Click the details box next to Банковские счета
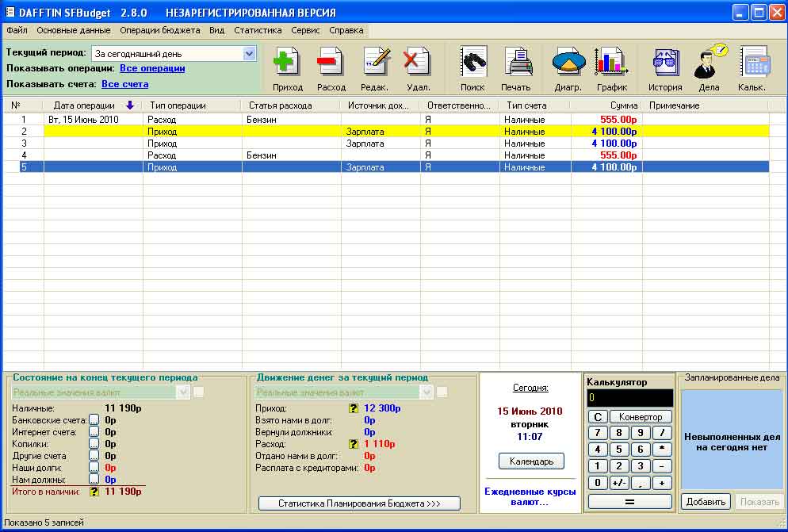The width and height of the screenshot is (788, 532). pos(94,420)
